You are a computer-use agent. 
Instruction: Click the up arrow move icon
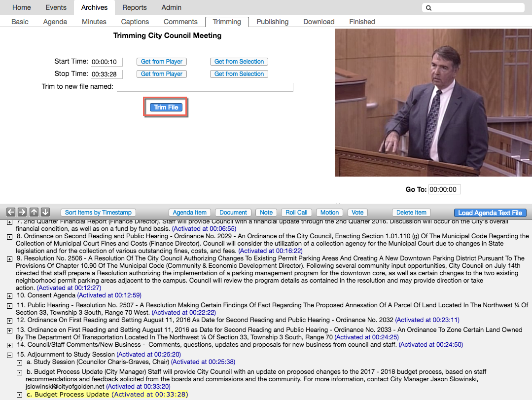(x=34, y=212)
